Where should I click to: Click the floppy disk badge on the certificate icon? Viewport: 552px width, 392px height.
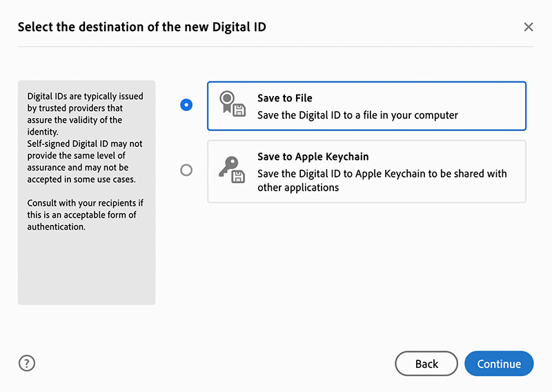[239, 110]
